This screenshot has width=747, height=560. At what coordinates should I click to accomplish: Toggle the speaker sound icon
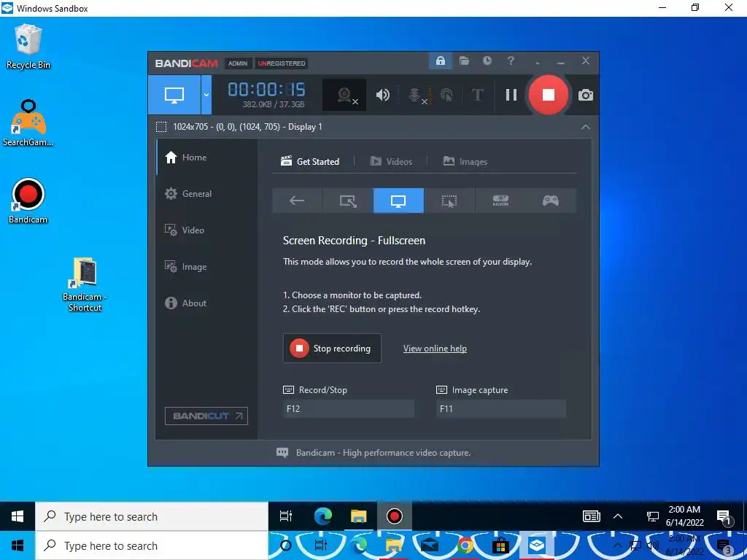click(x=382, y=96)
